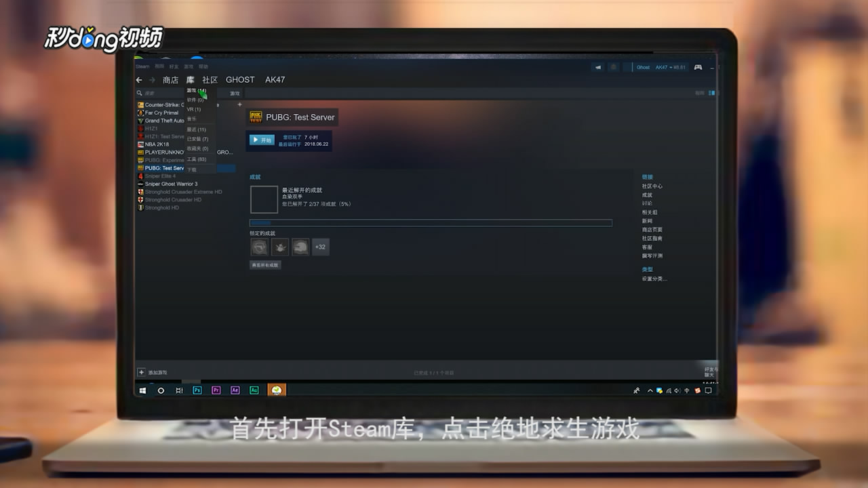Open the 撰写评测 write review link

pos(652,256)
